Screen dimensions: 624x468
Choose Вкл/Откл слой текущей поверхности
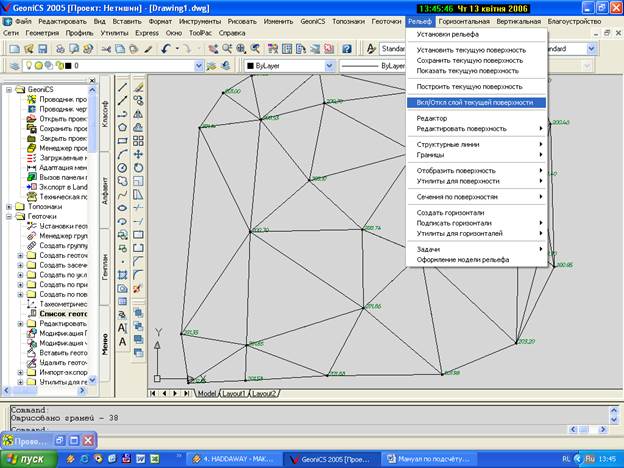click(x=476, y=103)
